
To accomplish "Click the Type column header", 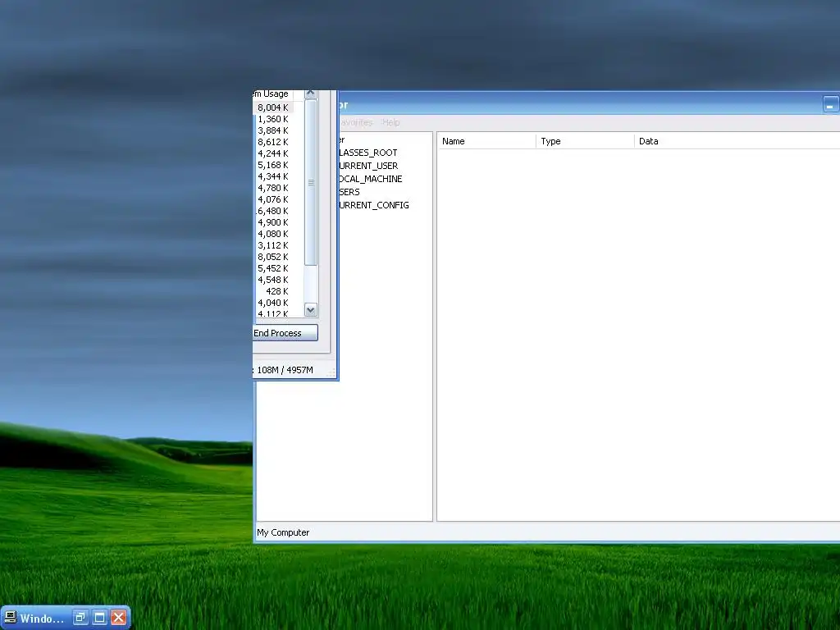I will [x=585, y=141].
